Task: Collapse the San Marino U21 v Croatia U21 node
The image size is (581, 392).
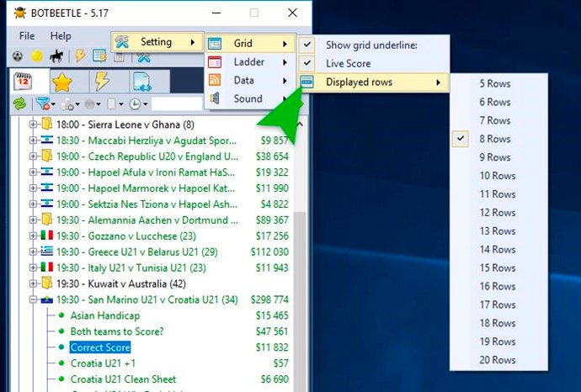Action: [x=33, y=299]
